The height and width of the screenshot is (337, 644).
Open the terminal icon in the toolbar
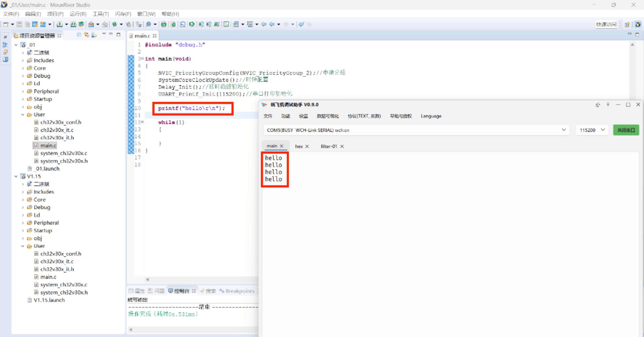pyautogui.click(x=182, y=24)
